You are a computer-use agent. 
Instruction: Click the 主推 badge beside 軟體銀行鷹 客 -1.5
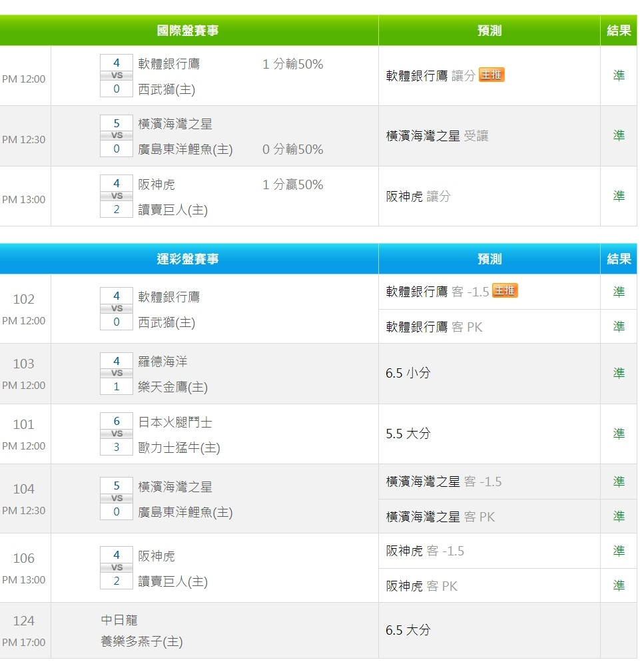click(x=505, y=290)
